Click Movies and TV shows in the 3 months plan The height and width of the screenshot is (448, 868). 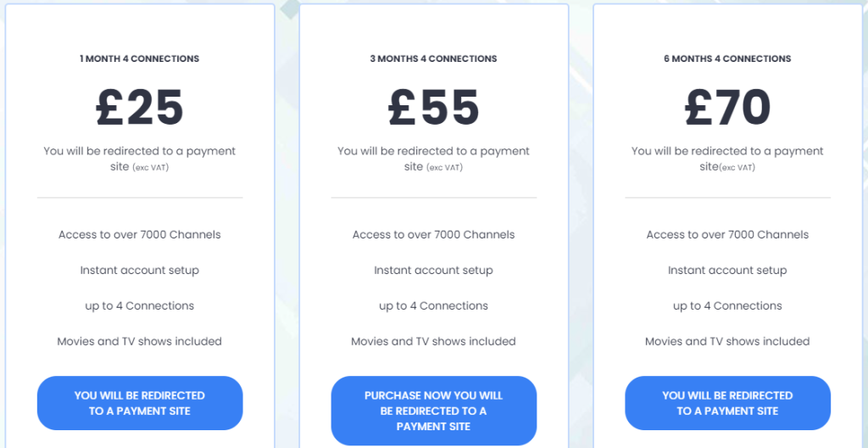click(x=433, y=341)
